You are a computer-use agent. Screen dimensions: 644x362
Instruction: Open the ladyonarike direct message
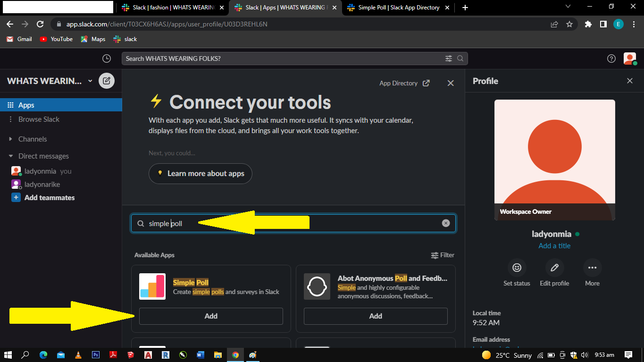pyautogui.click(x=61, y=184)
